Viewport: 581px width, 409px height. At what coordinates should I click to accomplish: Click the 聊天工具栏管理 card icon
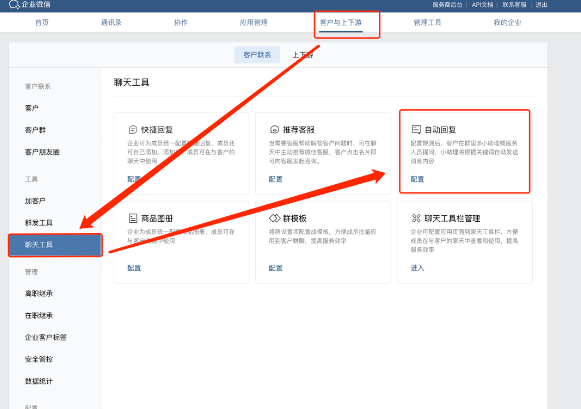[x=416, y=218]
